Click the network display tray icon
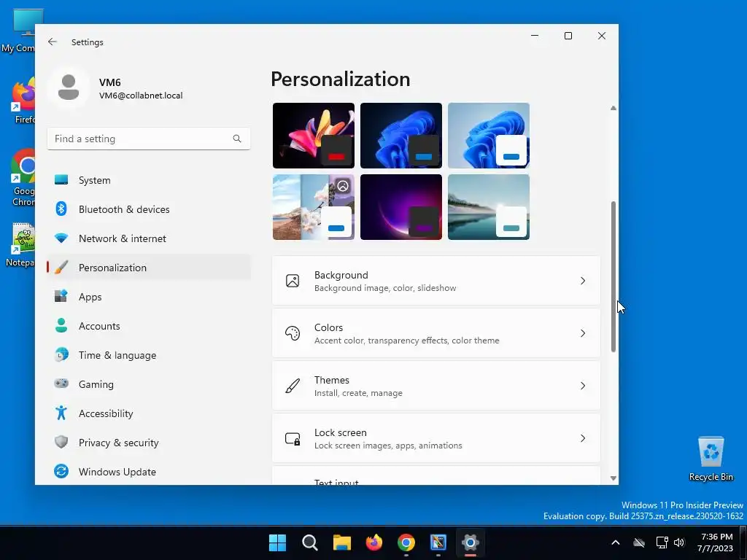This screenshot has width=747, height=560. click(x=662, y=542)
